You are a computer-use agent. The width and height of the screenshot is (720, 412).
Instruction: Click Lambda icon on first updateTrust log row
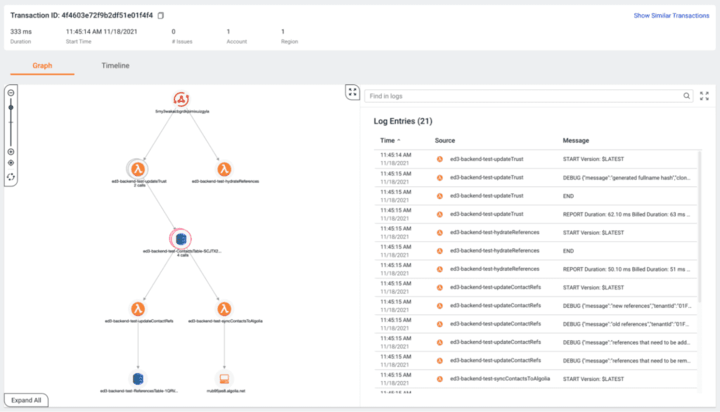(439, 159)
